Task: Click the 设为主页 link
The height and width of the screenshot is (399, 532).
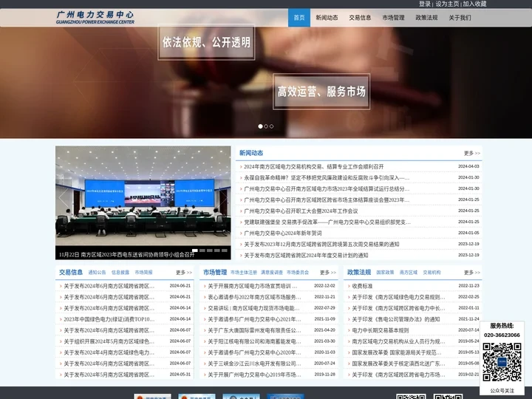Action: click(x=447, y=4)
